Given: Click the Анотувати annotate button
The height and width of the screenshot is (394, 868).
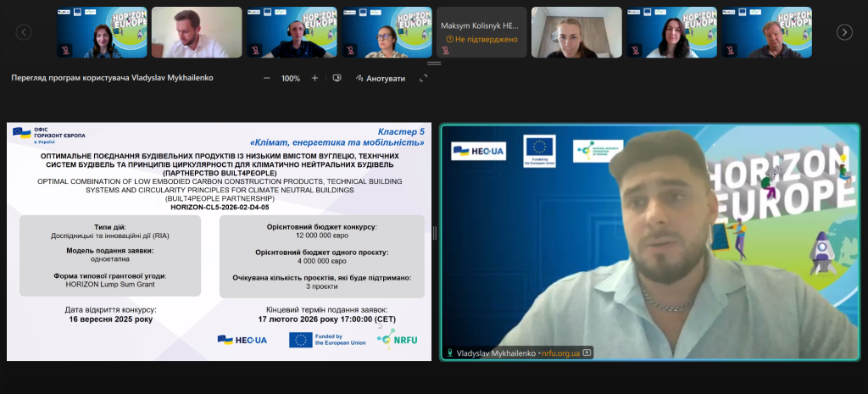Looking at the screenshot, I should pos(381,78).
